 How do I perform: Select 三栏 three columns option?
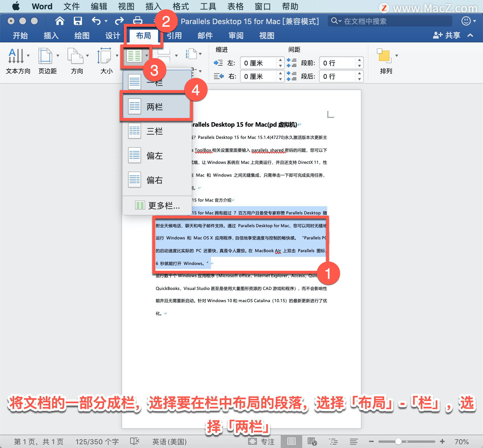(x=157, y=131)
